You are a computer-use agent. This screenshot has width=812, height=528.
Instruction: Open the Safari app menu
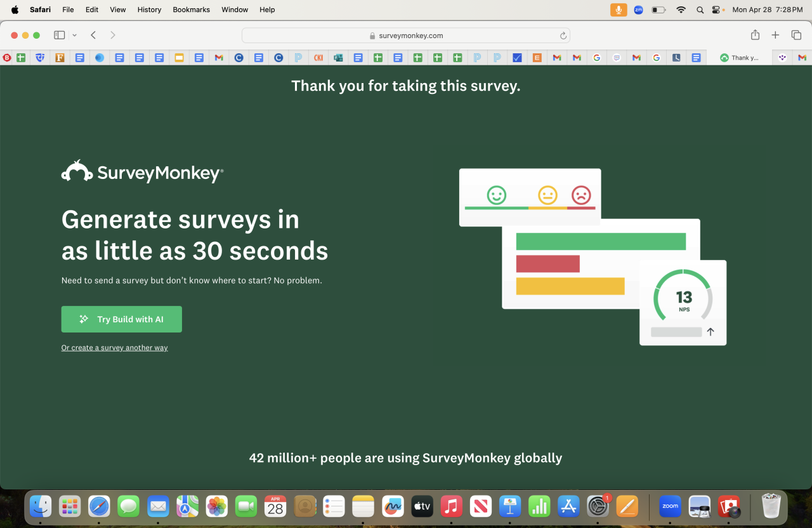tap(40, 10)
